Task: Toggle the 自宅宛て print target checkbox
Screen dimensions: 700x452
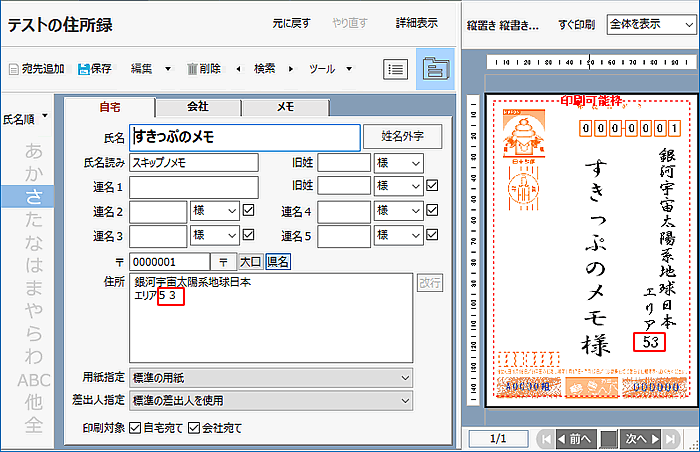Action: 137,428
